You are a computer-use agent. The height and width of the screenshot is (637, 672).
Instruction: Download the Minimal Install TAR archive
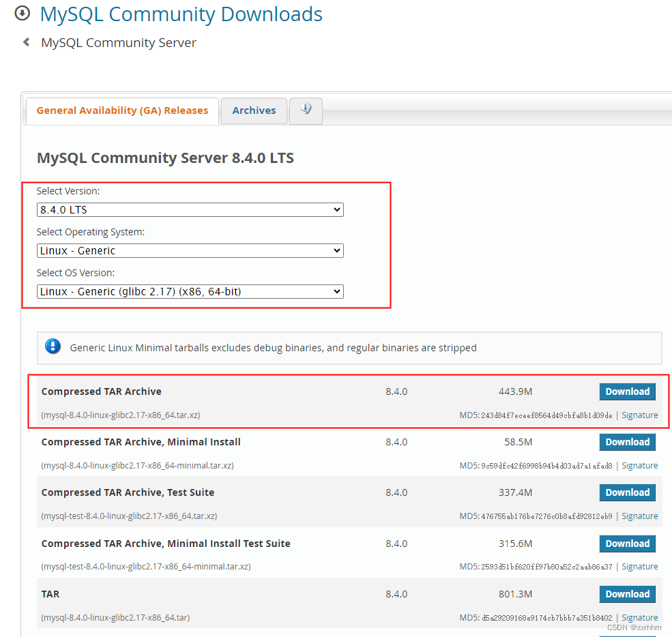(627, 442)
